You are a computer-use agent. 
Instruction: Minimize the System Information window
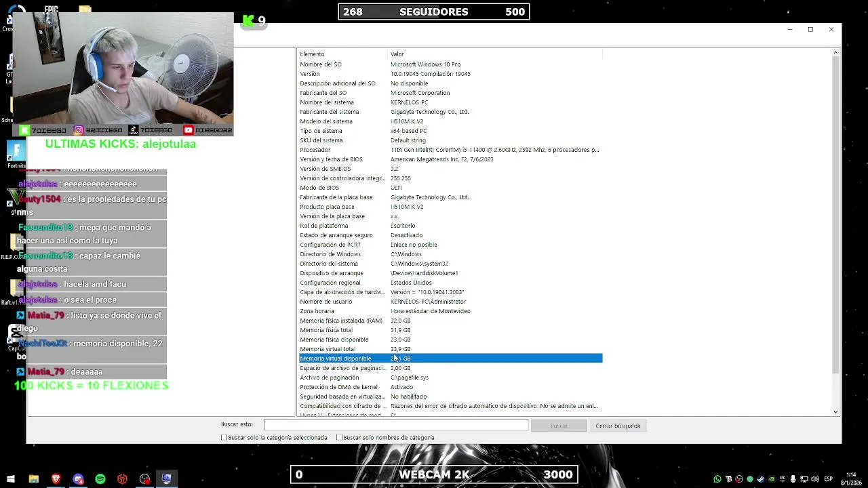coord(790,30)
